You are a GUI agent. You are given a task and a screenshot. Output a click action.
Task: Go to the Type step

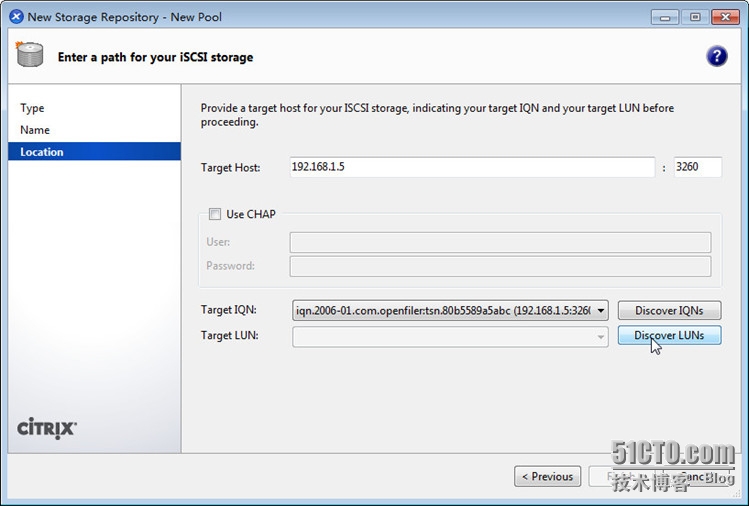32,108
